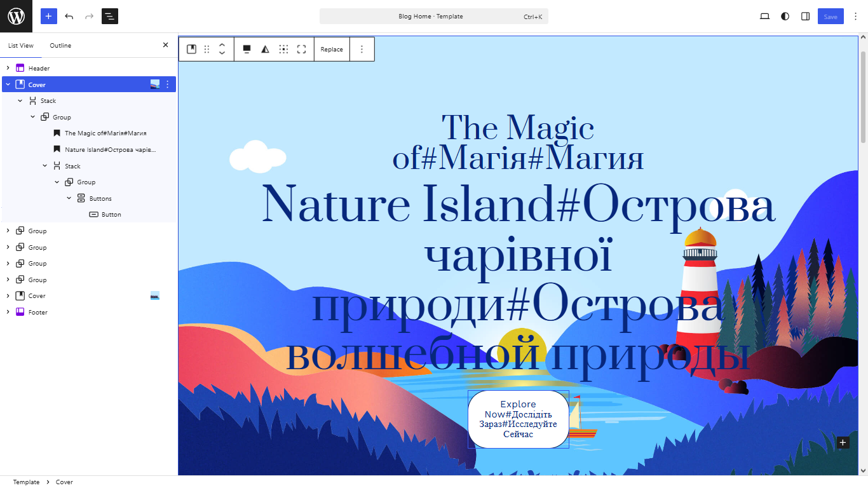Add a block with canvas plus button
868x488 pixels.
coord(843,443)
